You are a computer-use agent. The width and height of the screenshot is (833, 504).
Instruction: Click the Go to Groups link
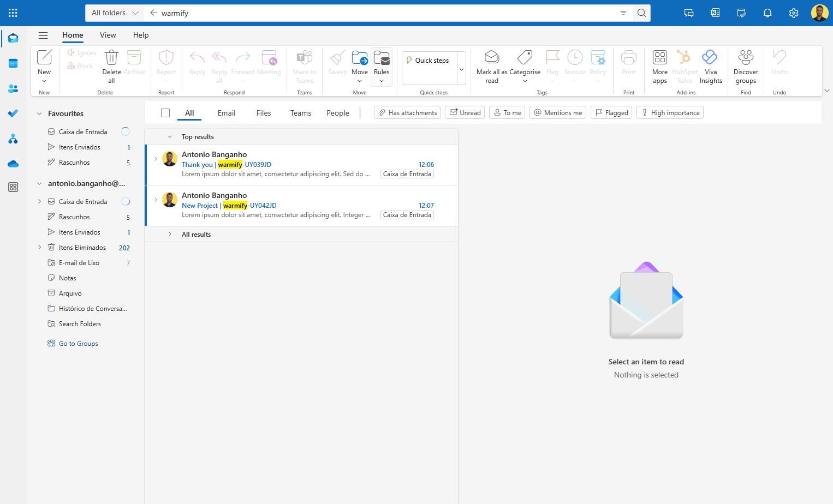[x=79, y=344]
